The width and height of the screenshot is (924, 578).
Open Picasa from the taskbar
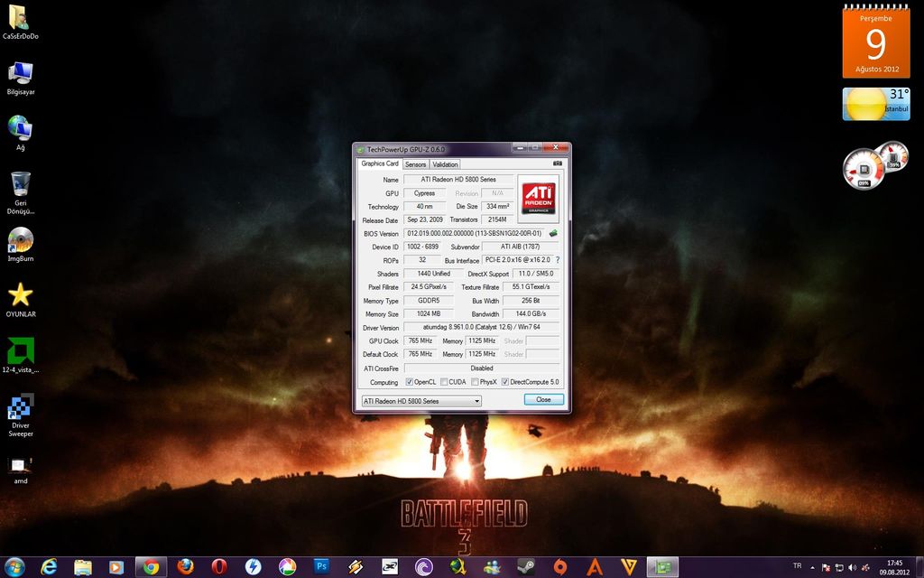point(287,567)
